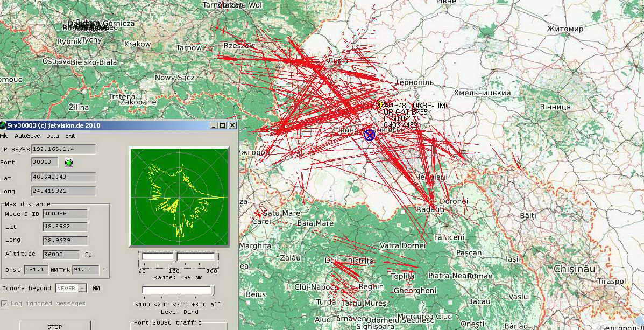Image resolution: width=644 pixels, height=330 pixels.
Task: Toggle the Log ignored messages checkbox
Action: pos(5,304)
